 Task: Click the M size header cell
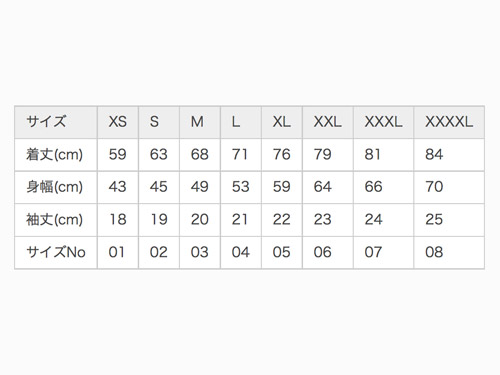point(200,122)
